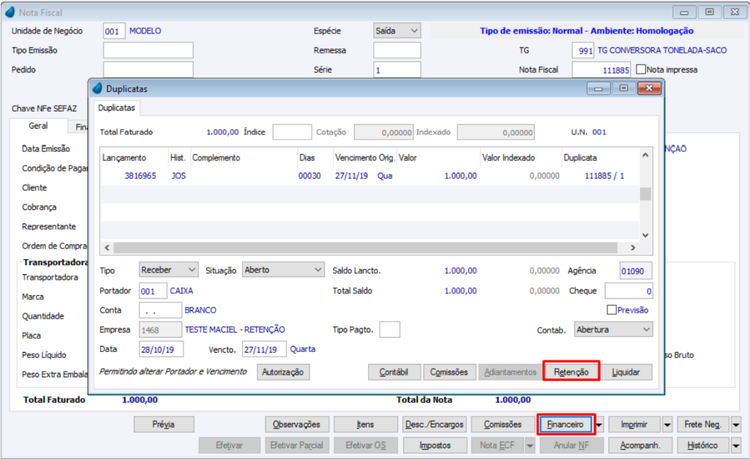Expand the arrow beside Histórico button
Screen dimensions: 750x459
[736, 445]
